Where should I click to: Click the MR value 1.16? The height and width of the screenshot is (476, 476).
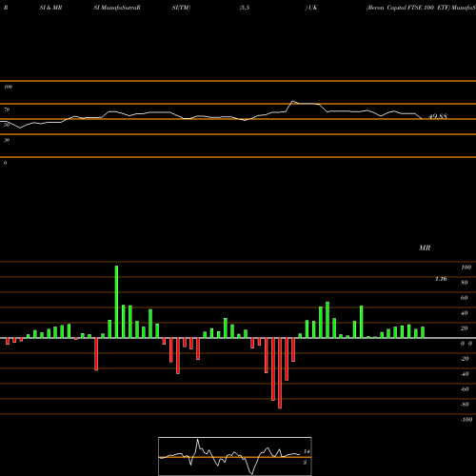point(441,279)
